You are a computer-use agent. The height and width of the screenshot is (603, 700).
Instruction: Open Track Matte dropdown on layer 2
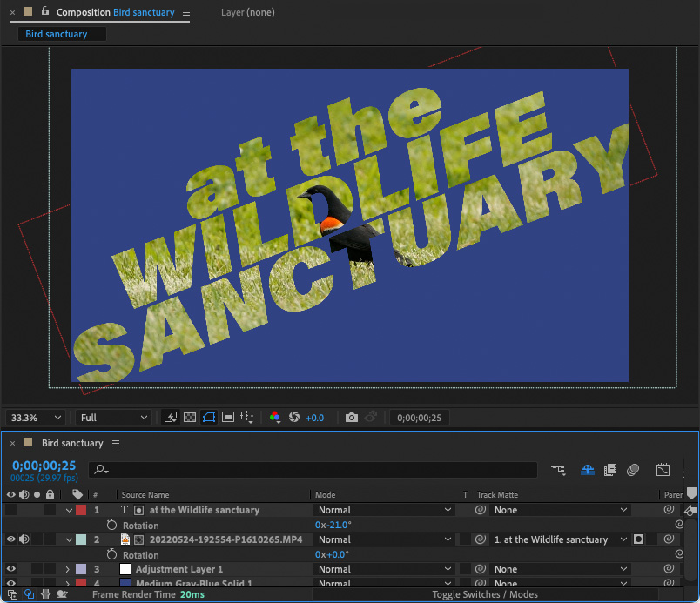click(561, 539)
